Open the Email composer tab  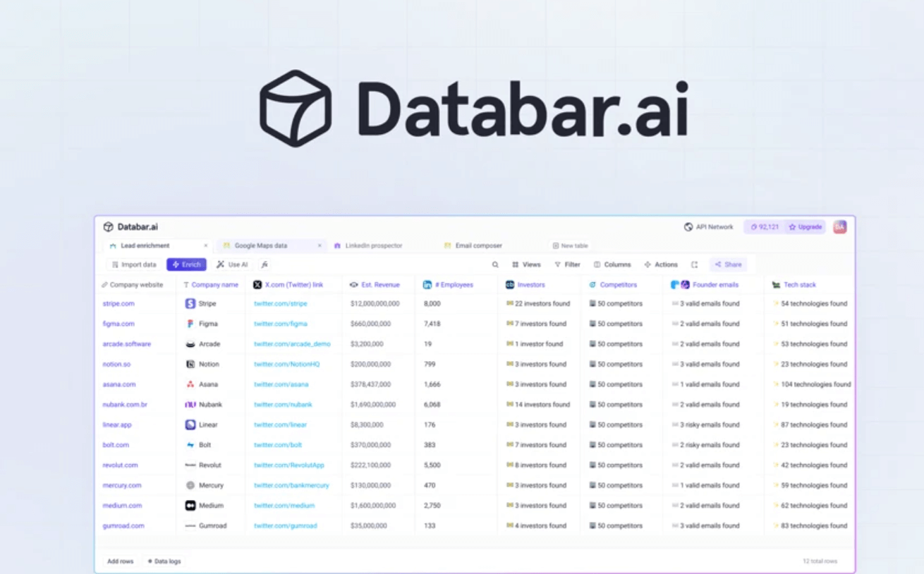pyautogui.click(x=473, y=246)
